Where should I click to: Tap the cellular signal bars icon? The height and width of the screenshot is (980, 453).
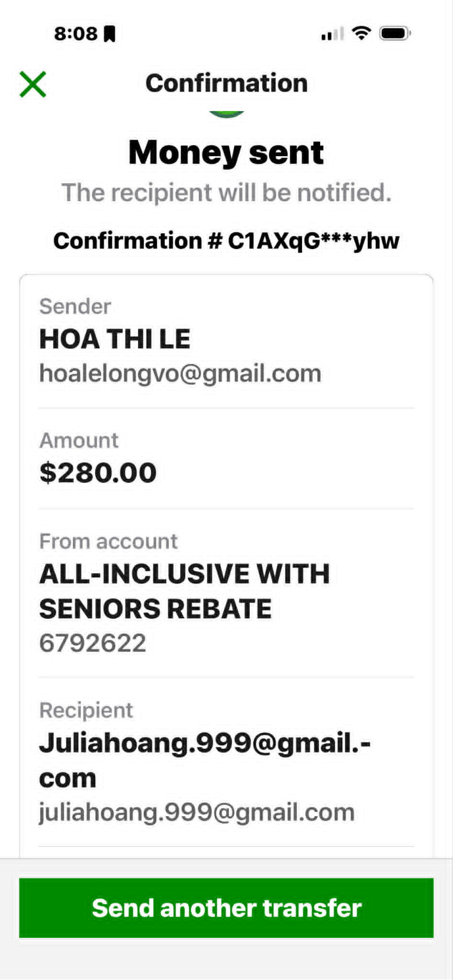click(333, 34)
